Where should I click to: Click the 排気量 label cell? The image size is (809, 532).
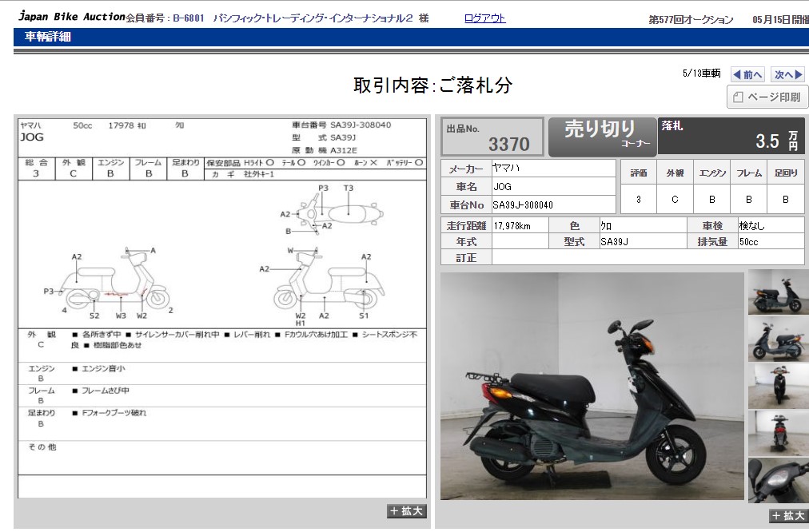click(x=712, y=242)
